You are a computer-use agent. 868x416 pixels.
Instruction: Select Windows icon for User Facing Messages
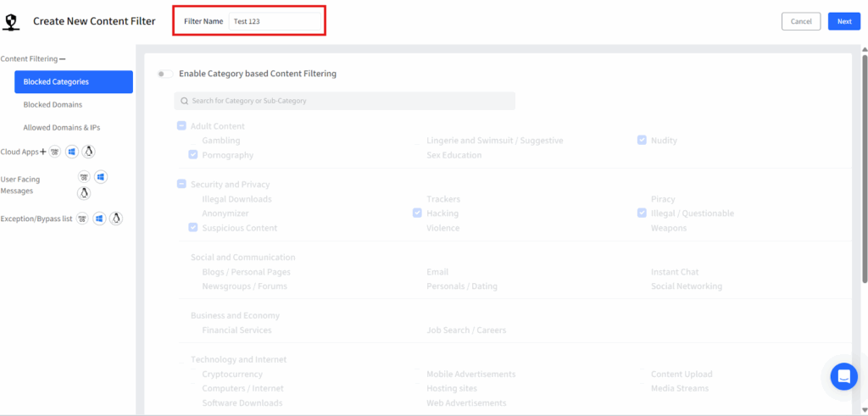[x=101, y=177]
